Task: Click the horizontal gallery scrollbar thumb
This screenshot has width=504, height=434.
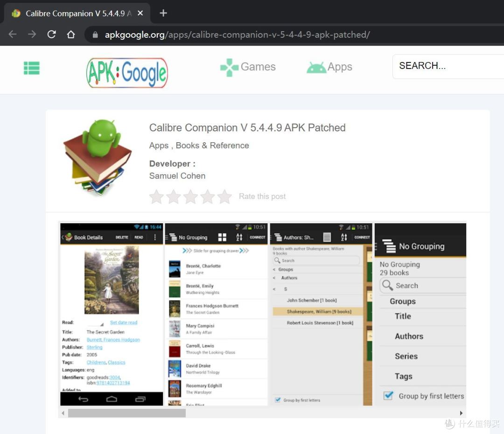Action: click(x=126, y=413)
